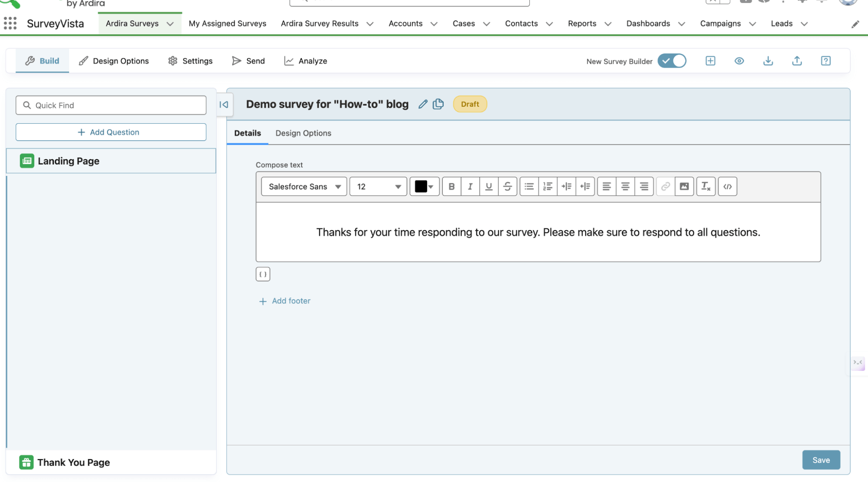Open the Analyze tab
Viewport: 868px width, 482px height.
point(306,61)
